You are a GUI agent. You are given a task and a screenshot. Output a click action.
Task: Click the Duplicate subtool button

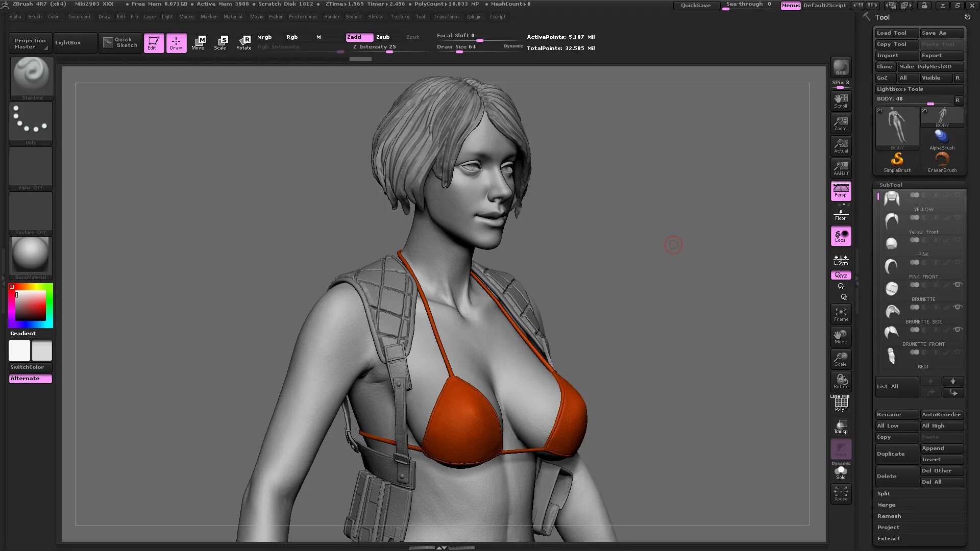[896, 454]
